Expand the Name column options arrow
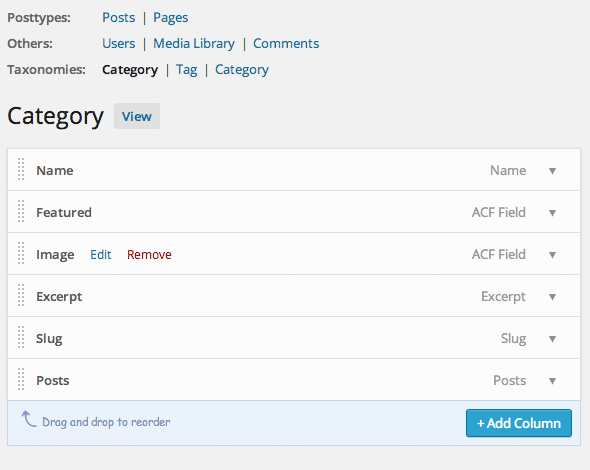The image size is (590, 470). point(552,171)
